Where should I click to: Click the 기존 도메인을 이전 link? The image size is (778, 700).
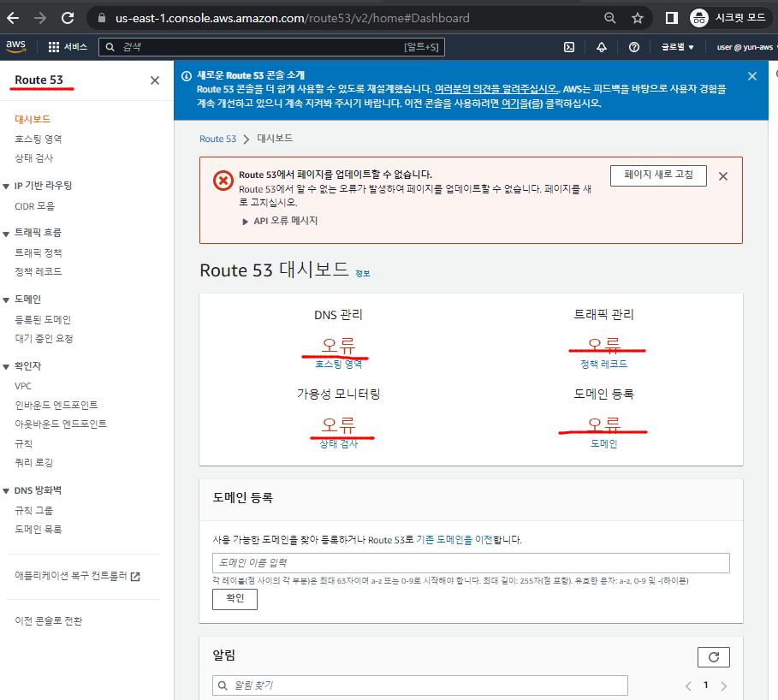[454, 540]
